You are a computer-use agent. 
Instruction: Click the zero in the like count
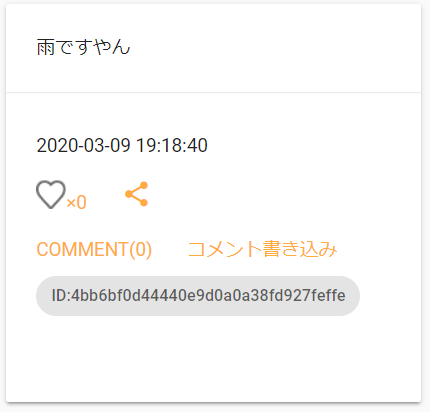[81, 202]
